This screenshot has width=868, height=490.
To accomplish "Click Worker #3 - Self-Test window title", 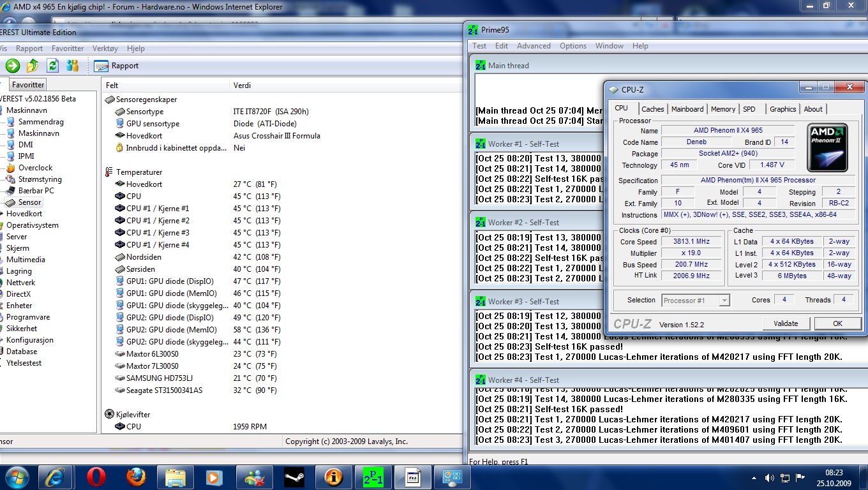I will coord(523,302).
